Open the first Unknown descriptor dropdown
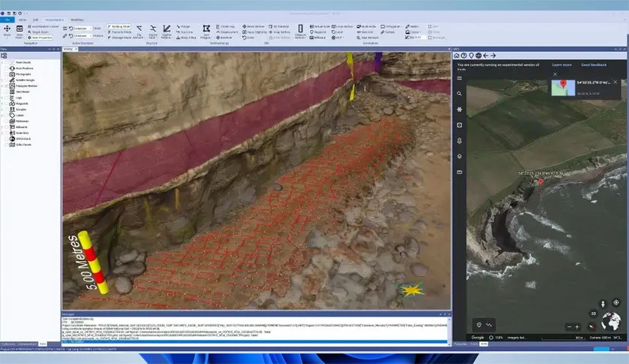The image size is (629, 364). pos(82,29)
